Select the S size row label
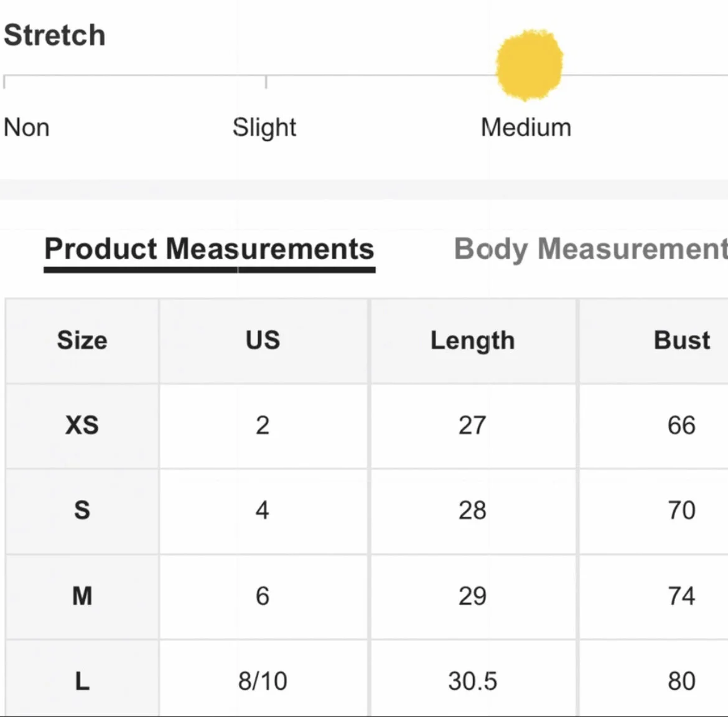Image resolution: width=728 pixels, height=717 pixels. click(82, 510)
